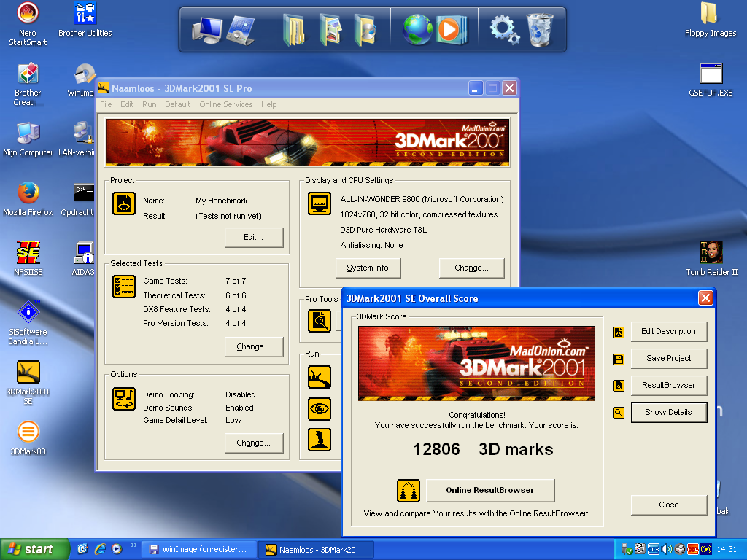Screen dimensions: 747x560
Task: Click the Online ResultBrowser button
Action: (489, 491)
